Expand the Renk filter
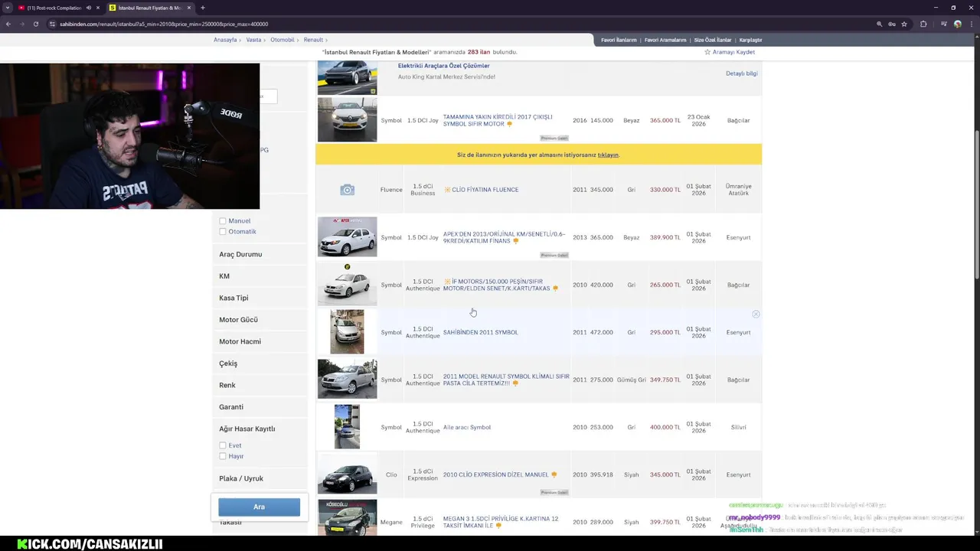Screen dimensions: 980x551 pos(227,385)
